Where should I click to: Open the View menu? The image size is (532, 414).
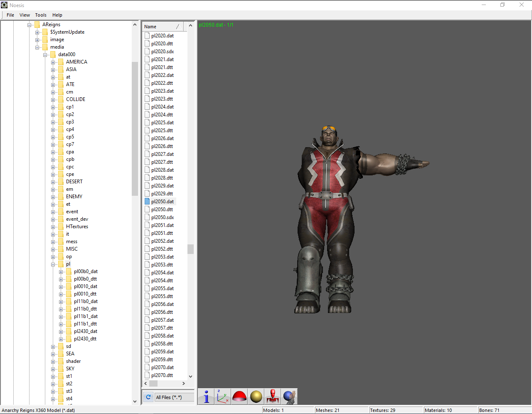(x=25, y=15)
